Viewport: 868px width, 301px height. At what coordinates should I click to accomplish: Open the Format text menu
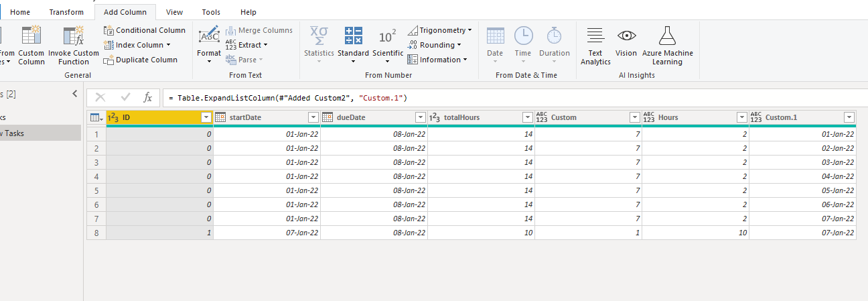click(x=209, y=45)
